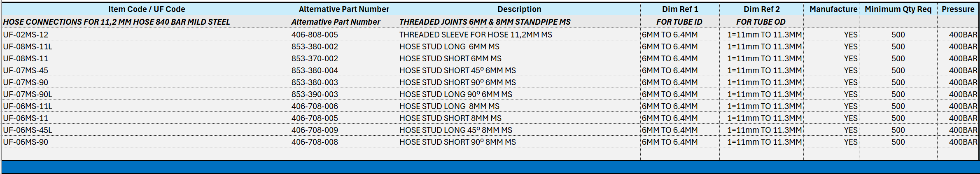Select the Manufacture column header
The width and height of the screenshot is (980, 174).
[x=833, y=9]
